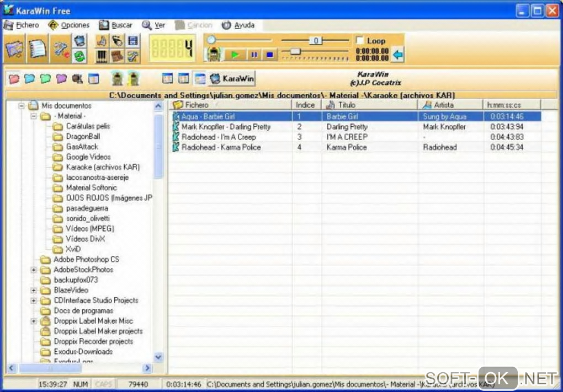Click the folder tree's right scroll arrow
The height and width of the screenshot is (392, 563).
[147, 368]
